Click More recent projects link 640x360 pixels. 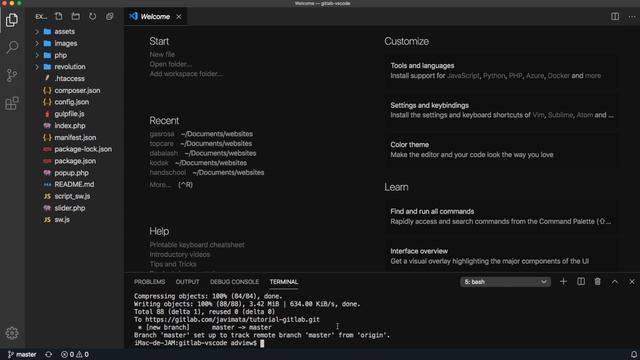click(160, 185)
